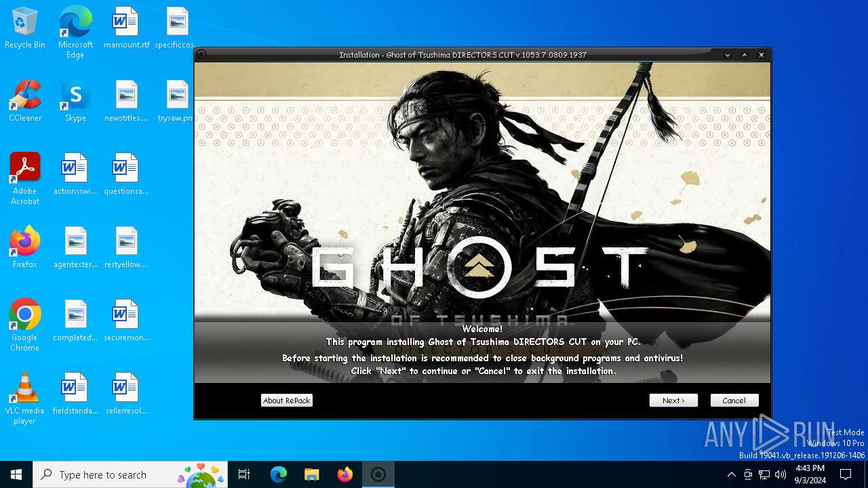The image size is (868, 488).
Task: Select the sellerresol Word document
Action: pyautogui.click(x=126, y=394)
